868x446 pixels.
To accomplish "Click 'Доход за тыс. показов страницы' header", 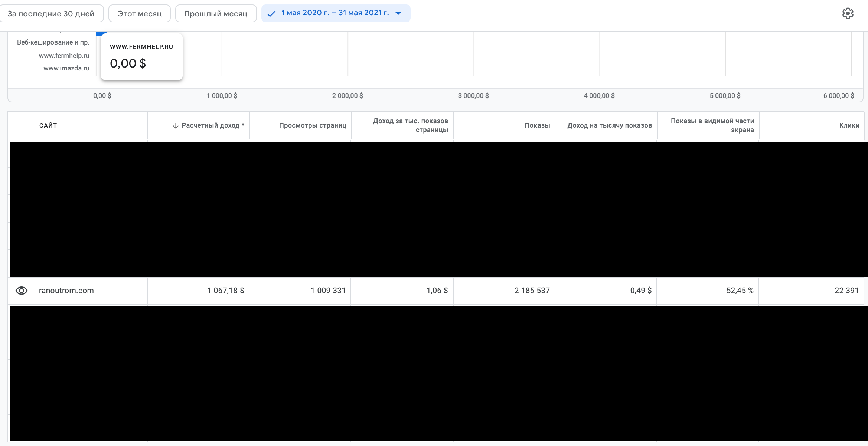I will click(x=410, y=125).
